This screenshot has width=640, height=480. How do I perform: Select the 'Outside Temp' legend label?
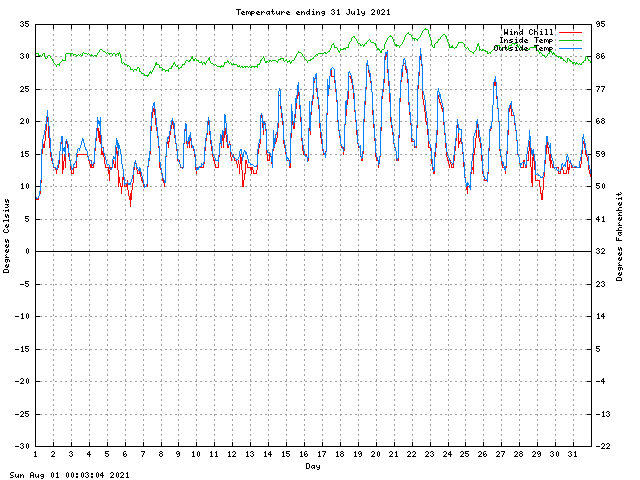pos(523,48)
